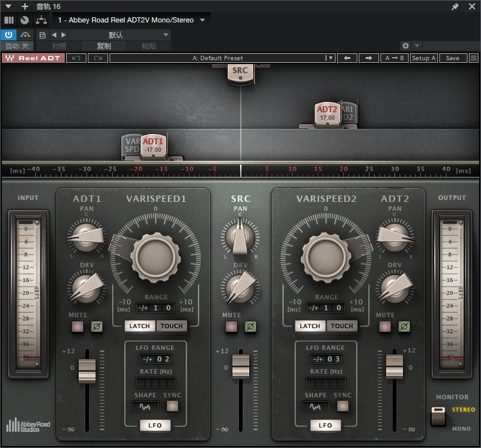Add a new plugin with plus icon
This screenshot has width=481, height=448.
point(25,6)
